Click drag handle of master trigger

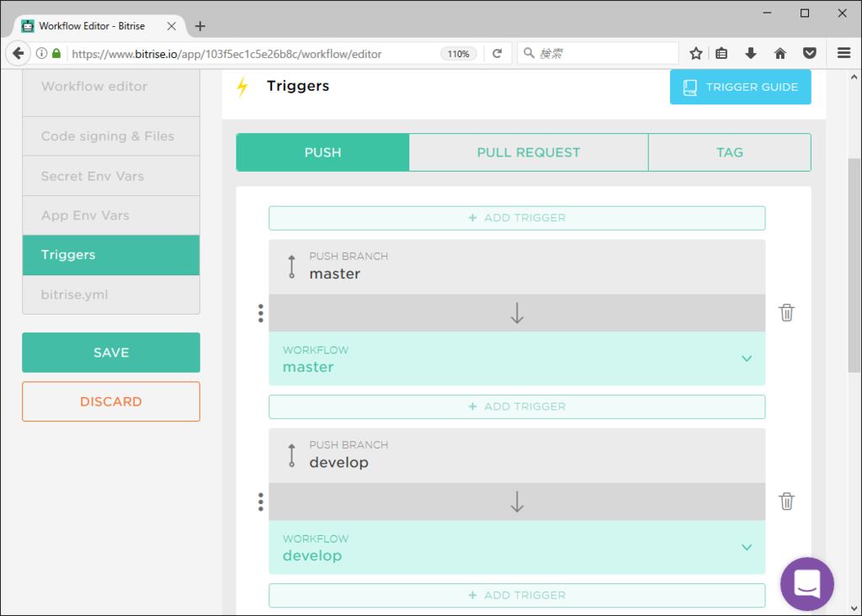261,313
